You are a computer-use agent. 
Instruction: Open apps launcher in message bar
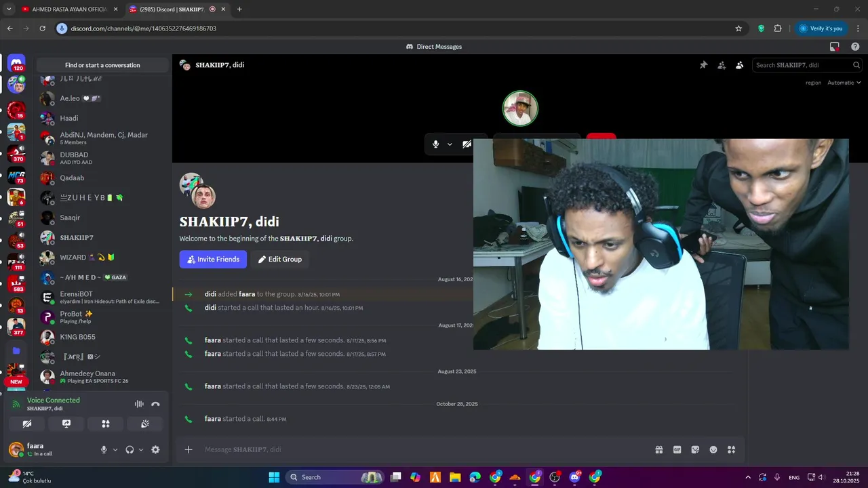coord(731,449)
